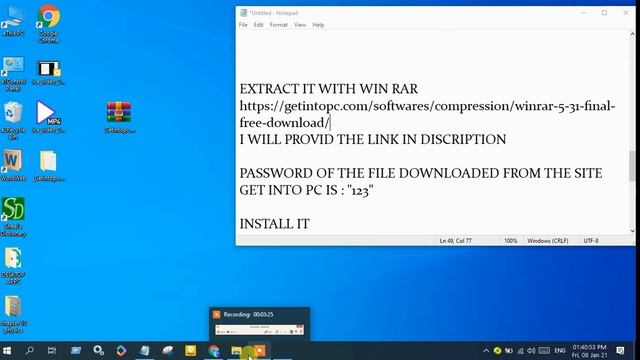Click the ENG language indicator

click(x=560, y=351)
